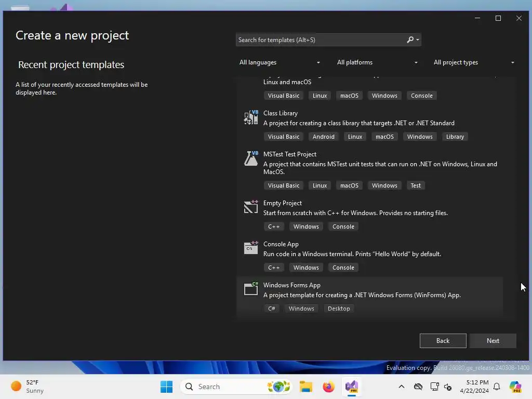Maximize the Create a new project window
This screenshot has width=532, height=399.
pos(498,18)
